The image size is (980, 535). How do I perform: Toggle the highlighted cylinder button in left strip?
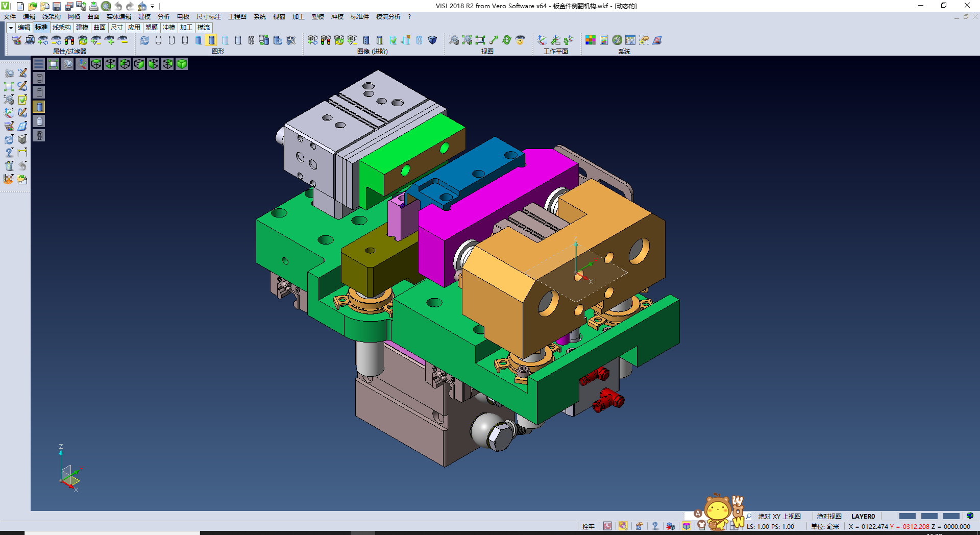(x=39, y=107)
